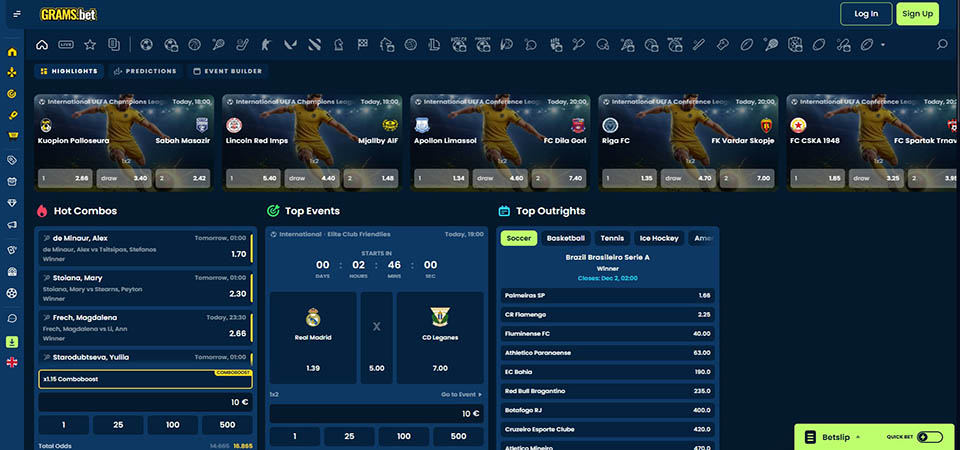Image resolution: width=960 pixels, height=450 pixels.
Task: Select the chess knight icon
Action: tap(339, 45)
